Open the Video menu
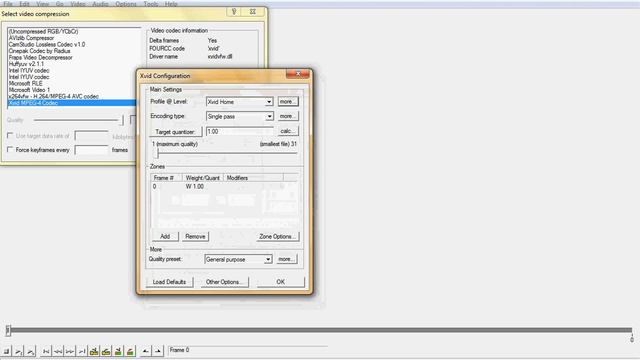Screen dimensions: 640x360 (78, 4)
